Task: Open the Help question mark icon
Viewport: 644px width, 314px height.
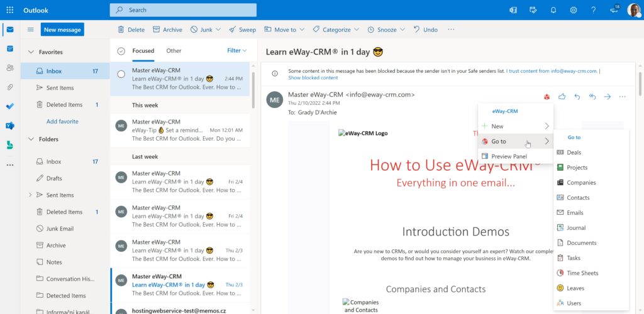Action: pos(594,10)
